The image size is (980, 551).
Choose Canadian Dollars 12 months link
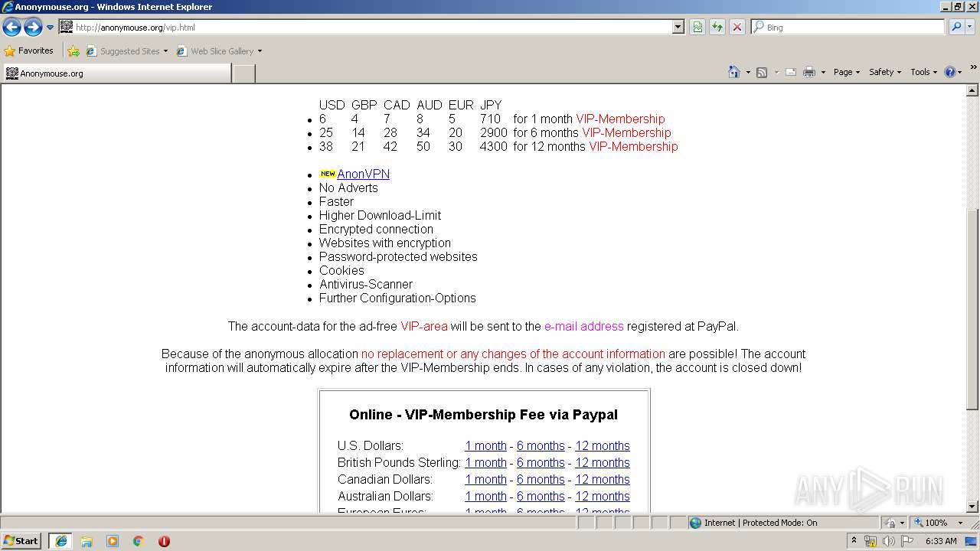603,479
